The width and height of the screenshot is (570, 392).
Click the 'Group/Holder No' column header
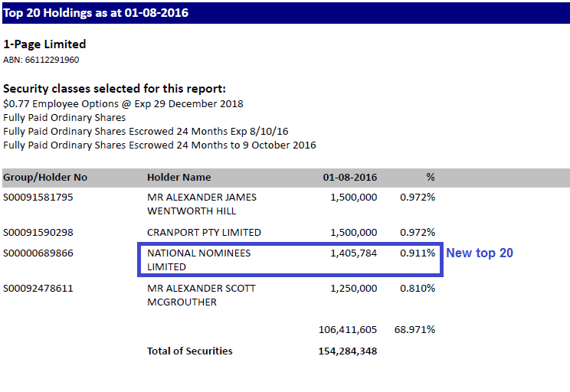click(45, 178)
